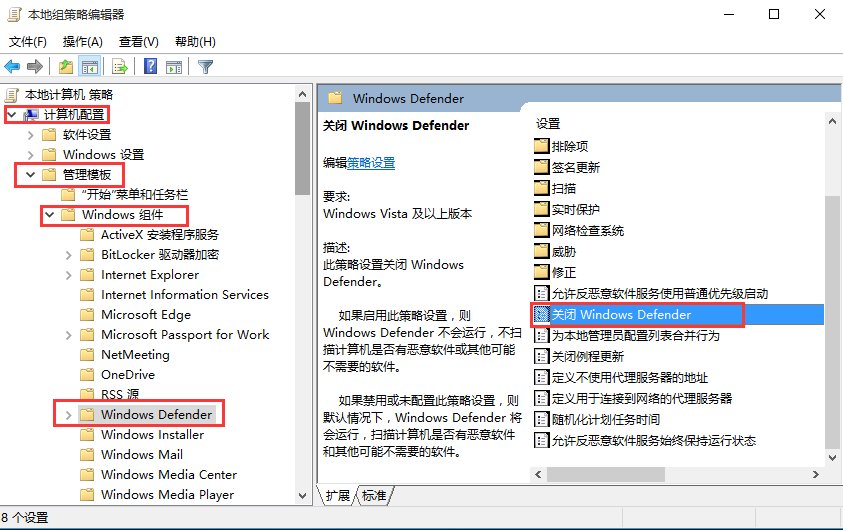Open help via the blue question mark icon
843x530 pixels.
click(x=150, y=67)
